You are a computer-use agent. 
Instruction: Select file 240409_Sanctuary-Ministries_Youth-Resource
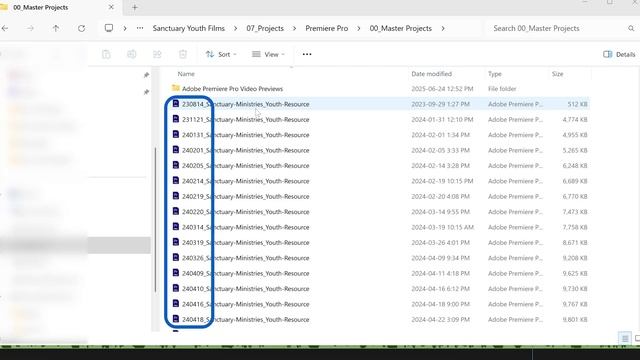pyautogui.click(x=245, y=273)
